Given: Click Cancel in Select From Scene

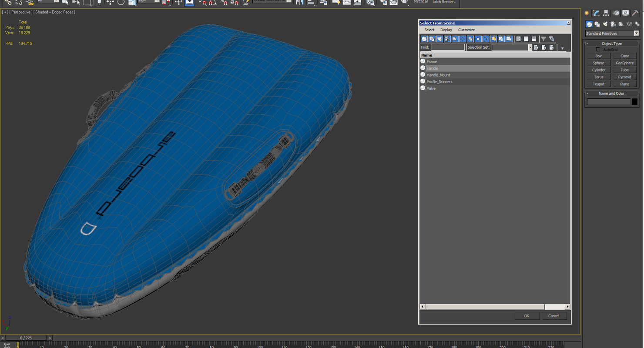Looking at the screenshot, I should 553,316.
